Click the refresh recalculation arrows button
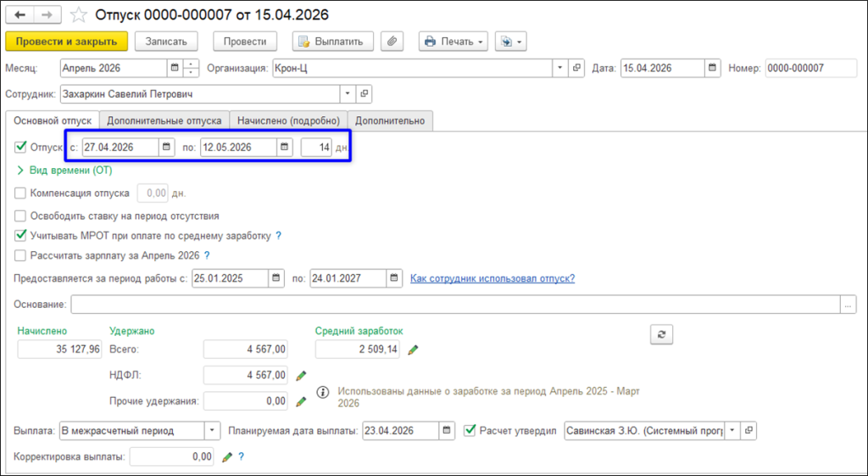 (661, 334)
